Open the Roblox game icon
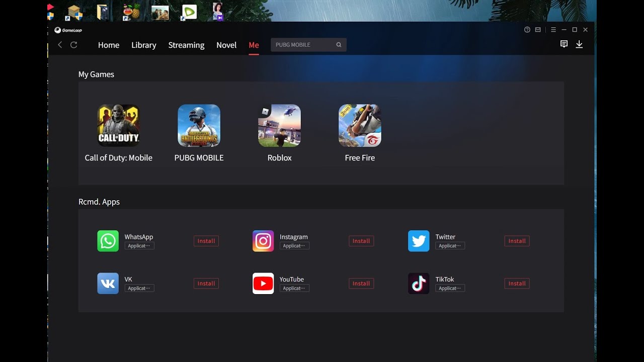This screenshot has width=644, height=362. [279, 126]
